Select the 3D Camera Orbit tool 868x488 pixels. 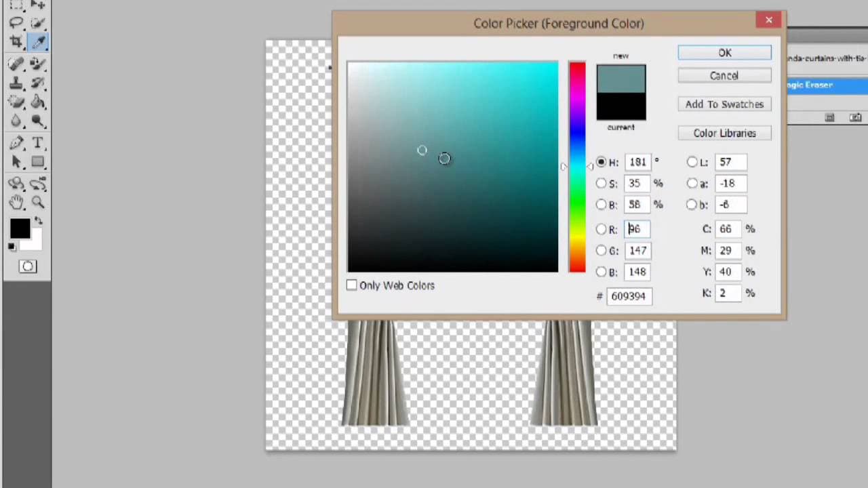pos(38,184)
